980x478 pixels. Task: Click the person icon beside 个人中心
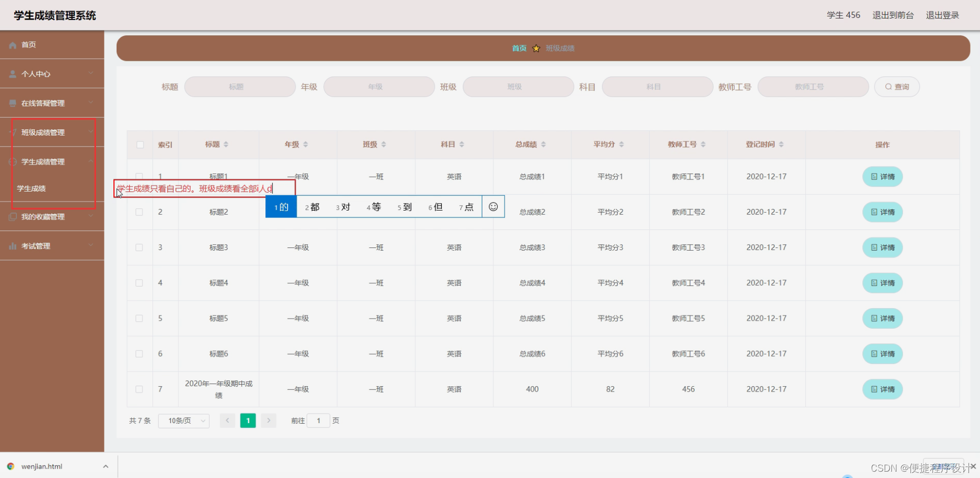[13, 74]
